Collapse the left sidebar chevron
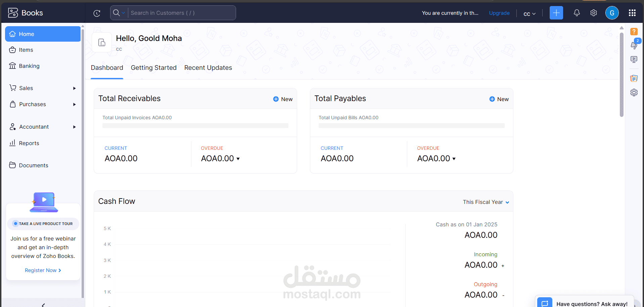Viewport: 644px width, 307px height. click(x=43, y=305)
